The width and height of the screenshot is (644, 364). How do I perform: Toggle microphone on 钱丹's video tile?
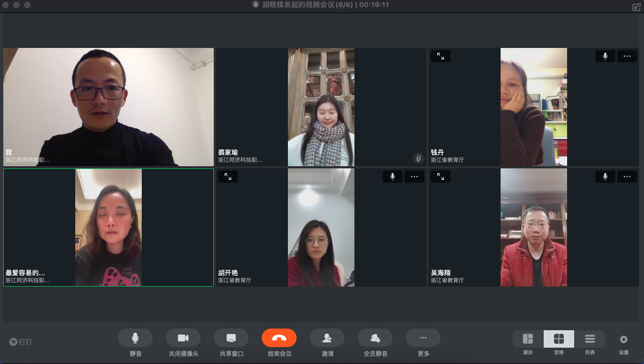[605, 56]
